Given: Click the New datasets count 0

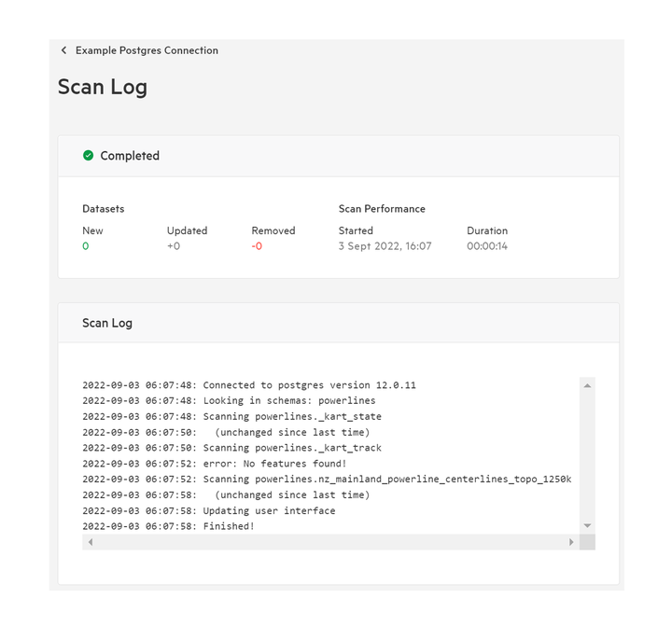Looking at the screenshot, I should click(x=86, y=246).
